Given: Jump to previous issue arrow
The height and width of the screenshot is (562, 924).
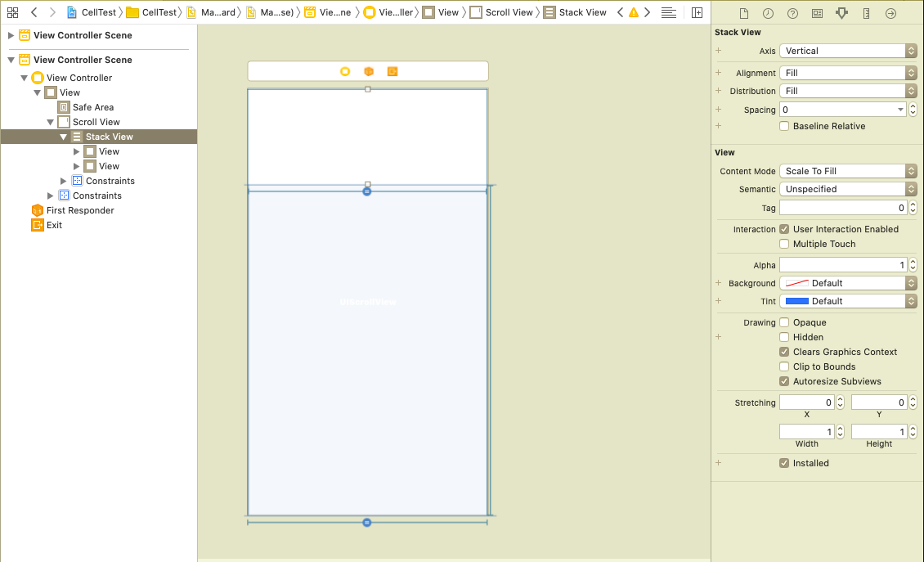Looking at the screenshot, I should tap(620, 12).
